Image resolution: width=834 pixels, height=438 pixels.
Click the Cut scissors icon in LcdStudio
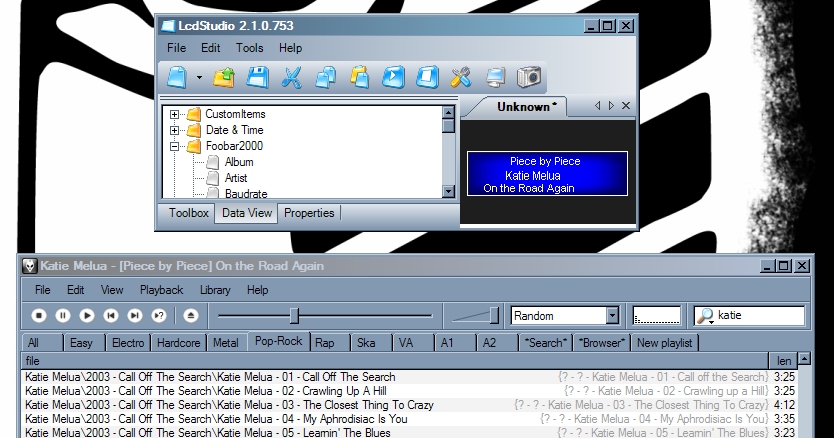[x=291, y=77]
